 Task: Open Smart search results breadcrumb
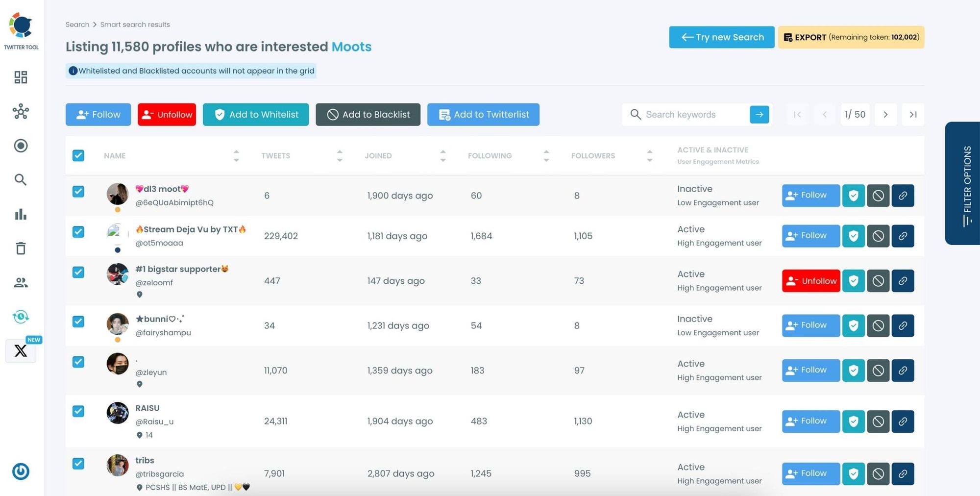tap(135, 24)
